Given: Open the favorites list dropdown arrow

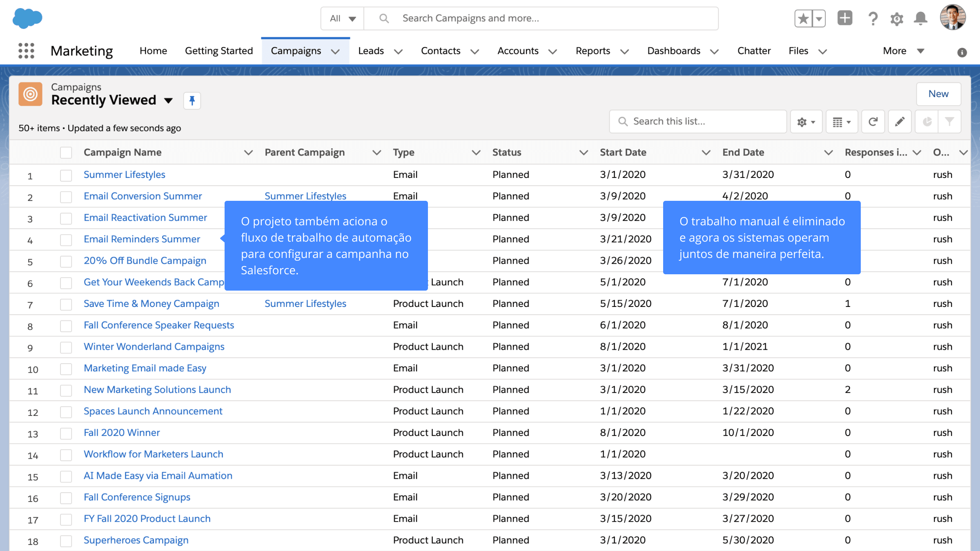Looking at the screenshot, I should coord(819,18).
